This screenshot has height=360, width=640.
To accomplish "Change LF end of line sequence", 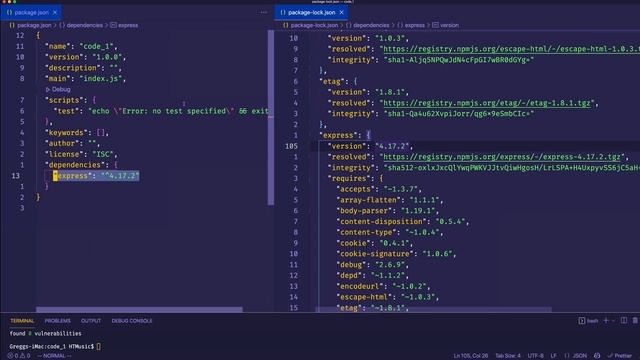I will 554,356.
